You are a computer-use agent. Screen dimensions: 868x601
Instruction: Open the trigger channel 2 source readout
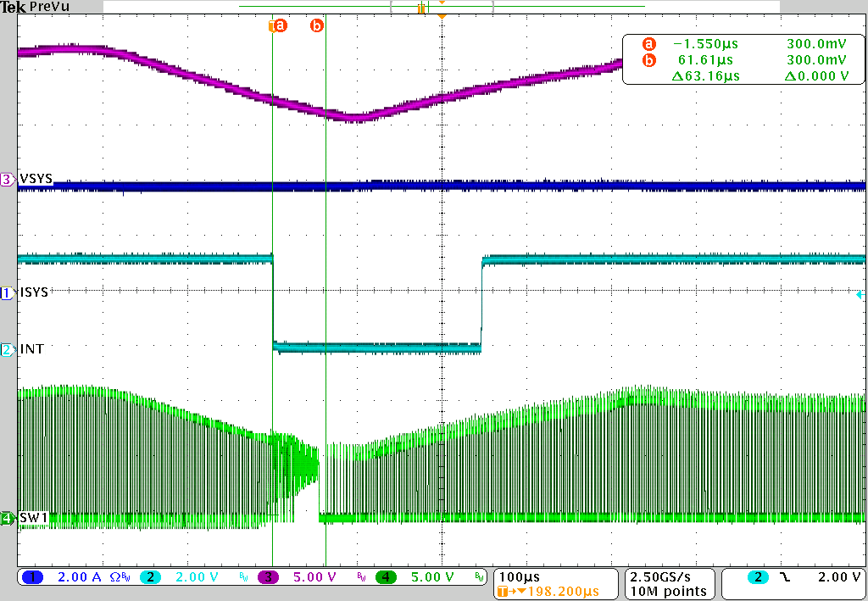coord(757,577)
